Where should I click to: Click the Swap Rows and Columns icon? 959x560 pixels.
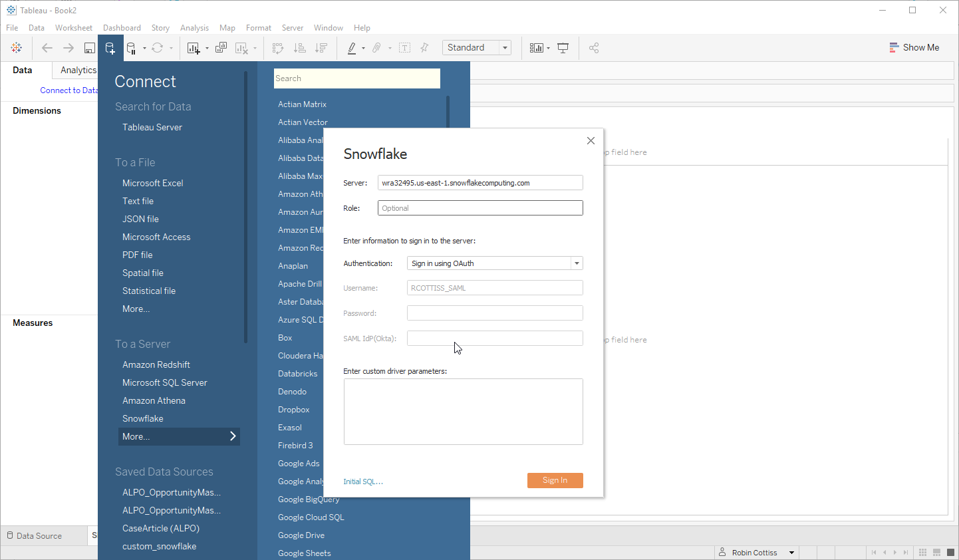click(x=278, y=48)
